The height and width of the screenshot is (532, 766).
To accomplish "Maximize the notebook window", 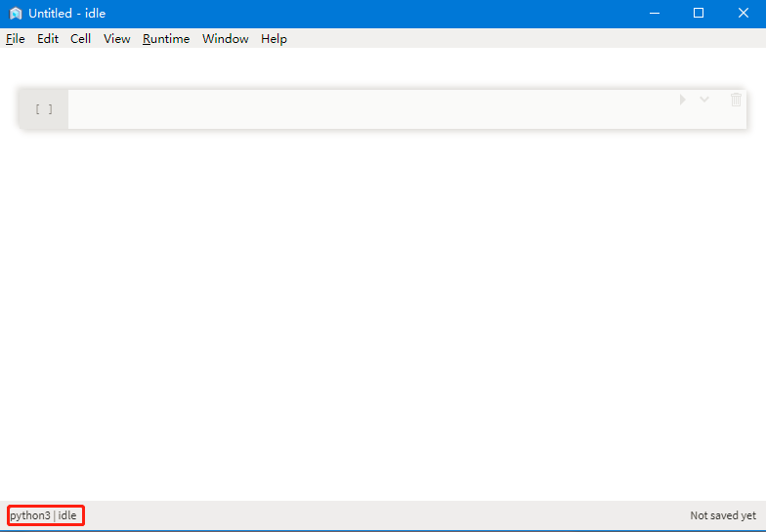I will [x=698, y=14].
